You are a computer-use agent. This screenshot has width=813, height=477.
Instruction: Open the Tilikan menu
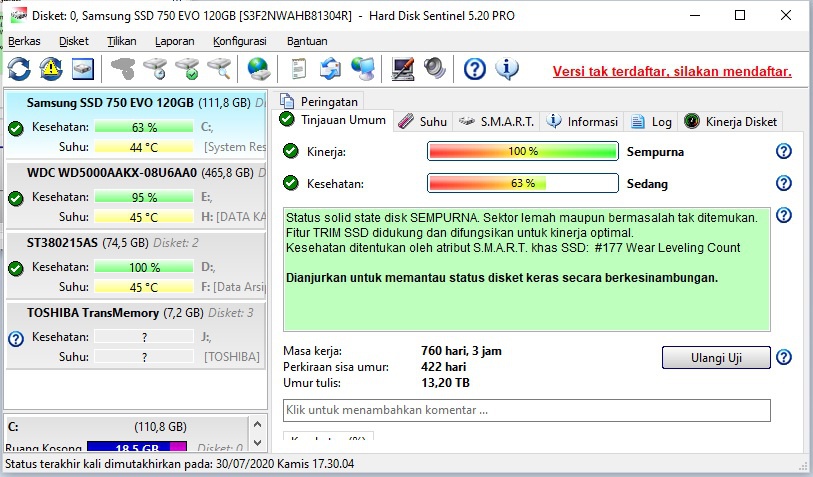122,41
